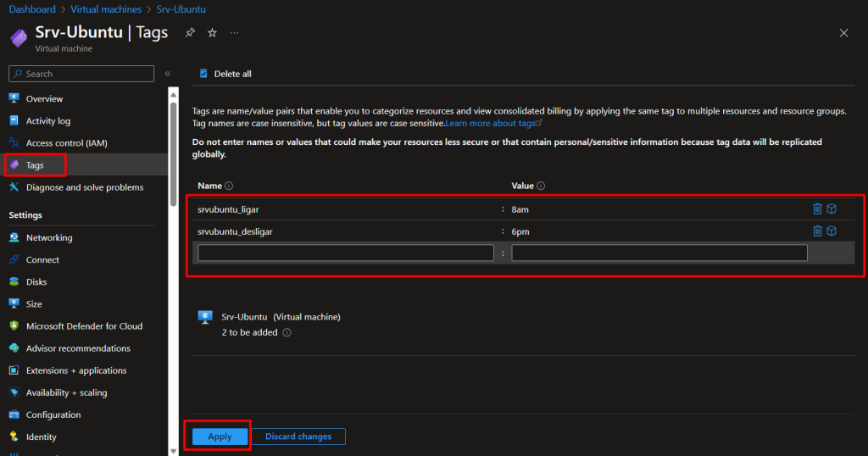Open the ellipsis more options menu
868x456 pixels.
tap(234, 33)
